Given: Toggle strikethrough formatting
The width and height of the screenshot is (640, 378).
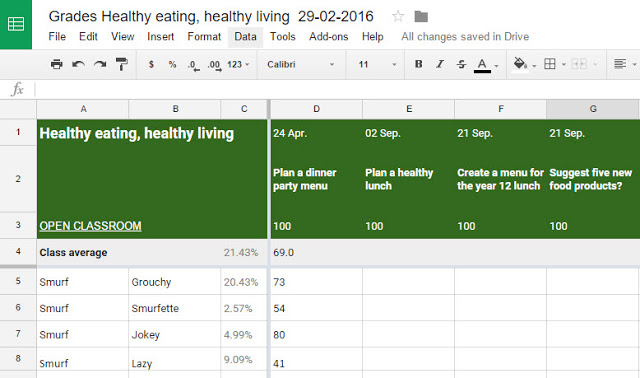Looking at the screenshot, I should point(461,64).
